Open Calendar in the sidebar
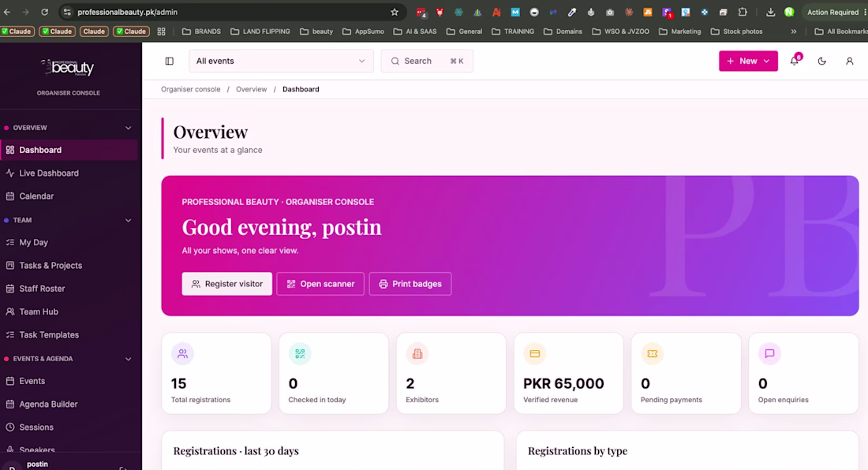This screenshot has width=868, height=470. click(x=69, y=196)
